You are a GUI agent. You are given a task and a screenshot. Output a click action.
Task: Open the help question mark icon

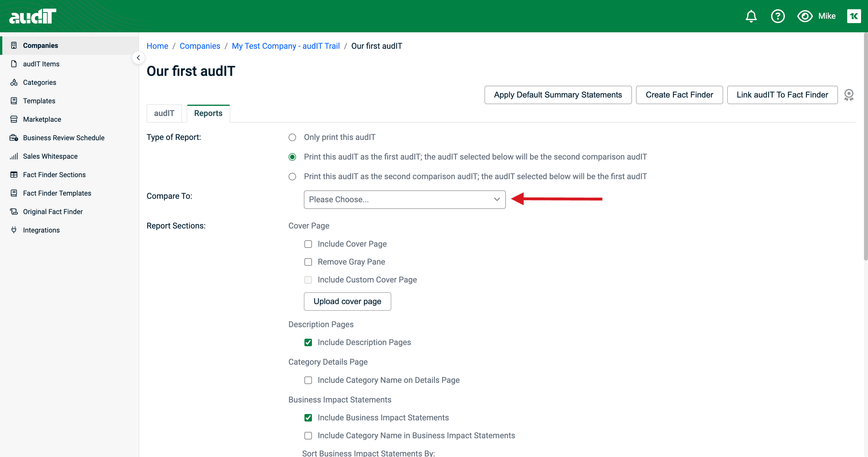point(778,16)
